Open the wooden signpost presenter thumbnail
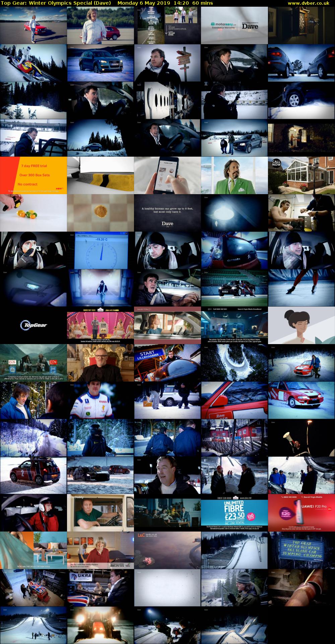The height and width of the screenshot is (644, 335). coord(167,63)
